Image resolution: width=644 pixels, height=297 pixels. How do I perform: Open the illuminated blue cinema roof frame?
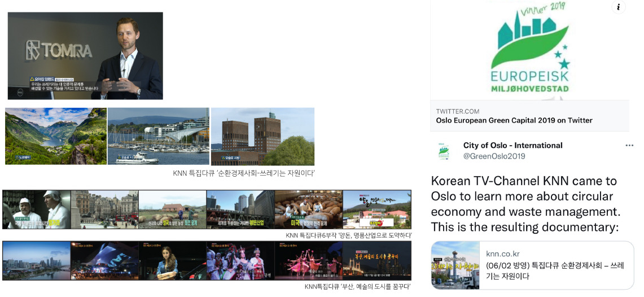coord(105,260)
